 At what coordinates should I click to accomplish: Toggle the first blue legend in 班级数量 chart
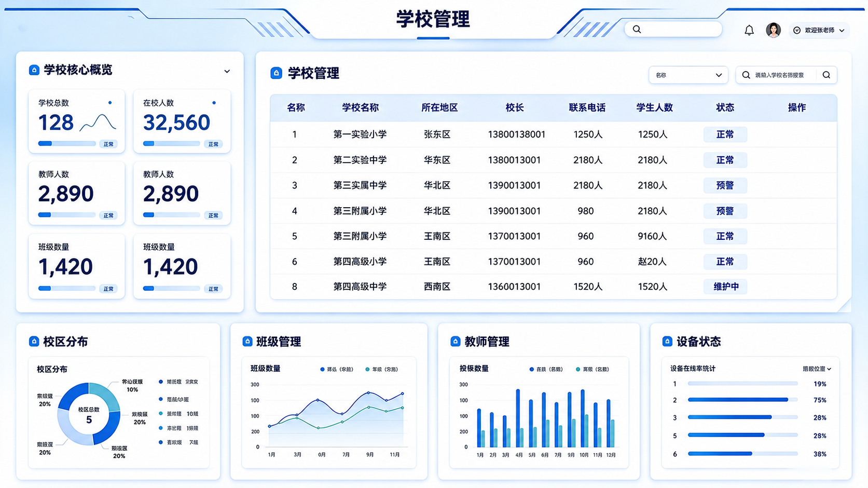[337, 370]
